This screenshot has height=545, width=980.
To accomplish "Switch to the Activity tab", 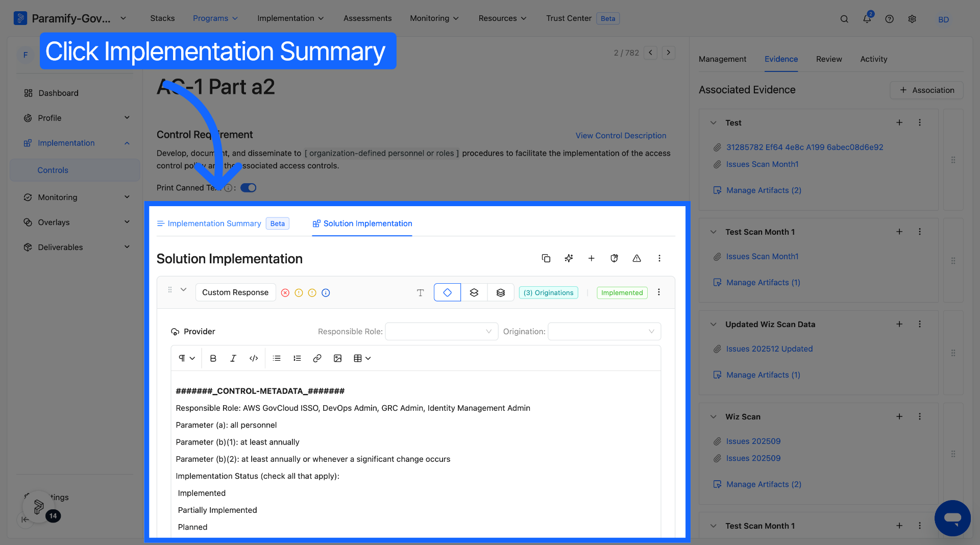I will coord(874,59).
